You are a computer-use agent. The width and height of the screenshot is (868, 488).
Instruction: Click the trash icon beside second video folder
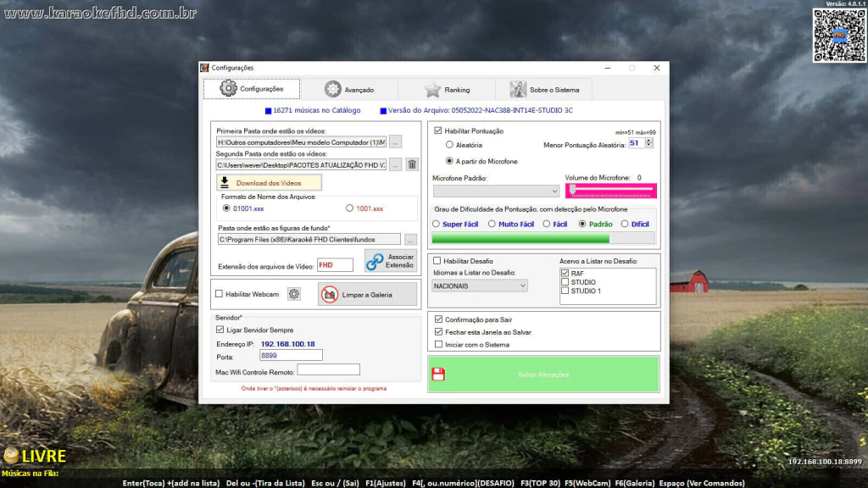tap(412, 164)
